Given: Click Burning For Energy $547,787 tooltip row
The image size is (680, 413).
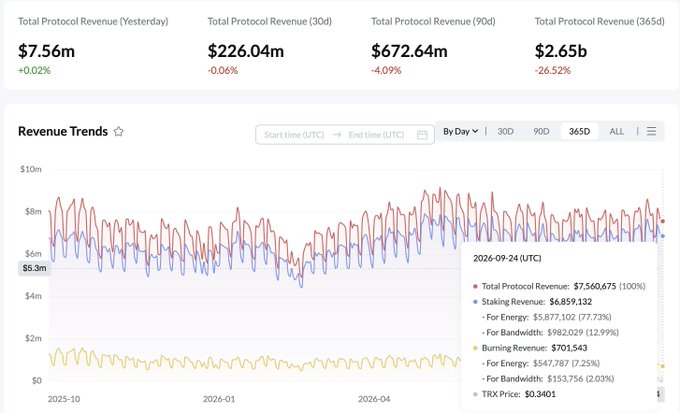Looking at the screenshot, I should click(x=540, y=363).
